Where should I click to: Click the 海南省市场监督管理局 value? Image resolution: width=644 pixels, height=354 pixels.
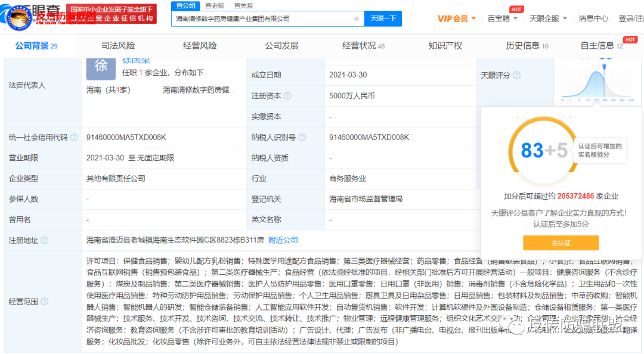click(x=366, y=199)
